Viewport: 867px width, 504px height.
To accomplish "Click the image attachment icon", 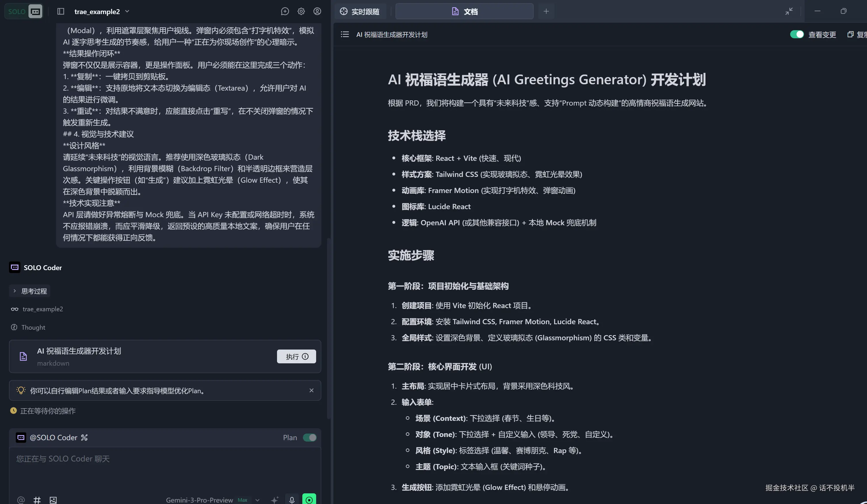I will pyautogui.click(x=53, y=499).
